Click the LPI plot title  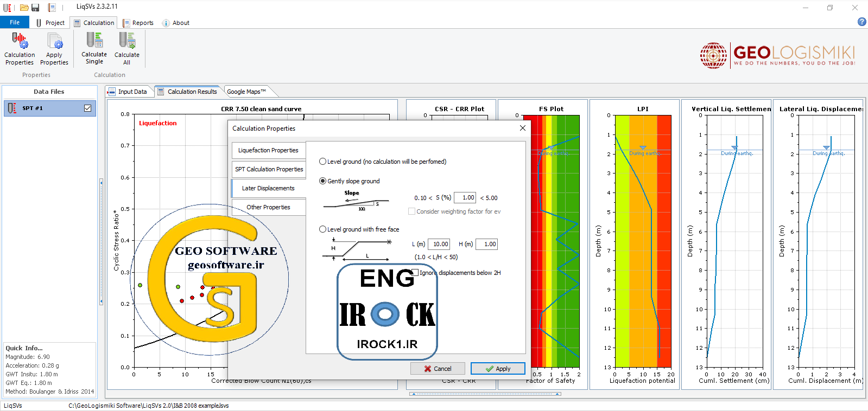(x=643, y=109)
